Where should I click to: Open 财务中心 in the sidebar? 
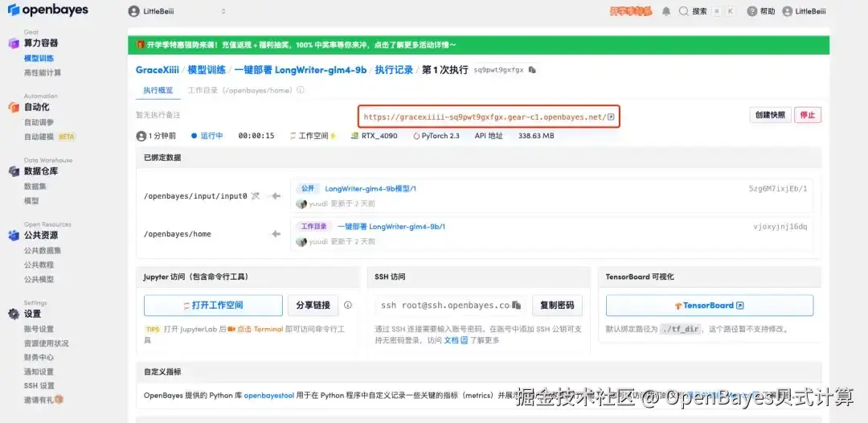tap(39, 357)
